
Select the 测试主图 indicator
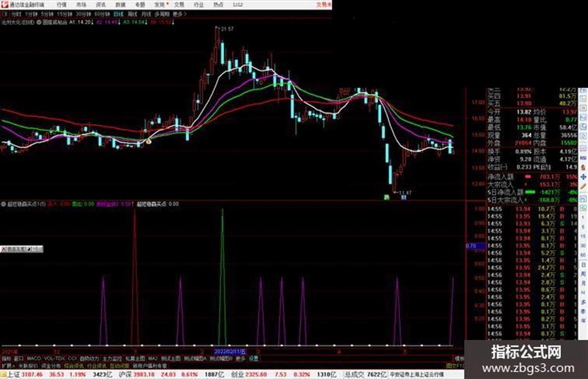click(x=170, y=358)
